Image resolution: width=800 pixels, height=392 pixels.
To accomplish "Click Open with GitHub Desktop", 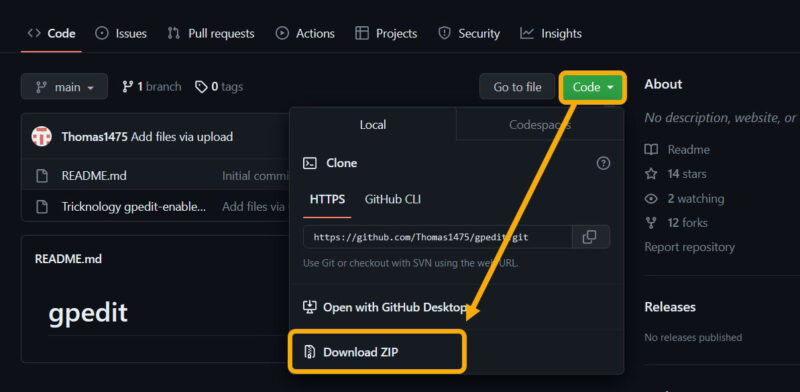I will [x=385, y=307].
